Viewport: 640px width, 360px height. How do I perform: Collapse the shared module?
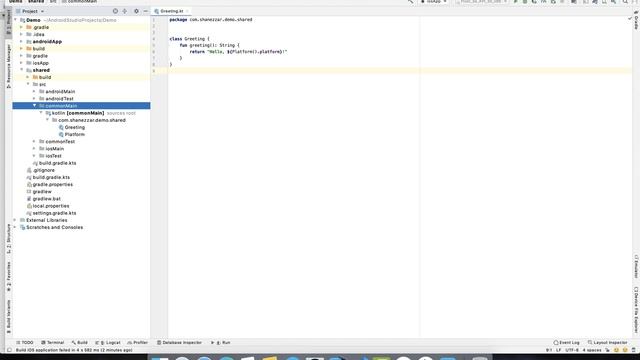point(22,70)
